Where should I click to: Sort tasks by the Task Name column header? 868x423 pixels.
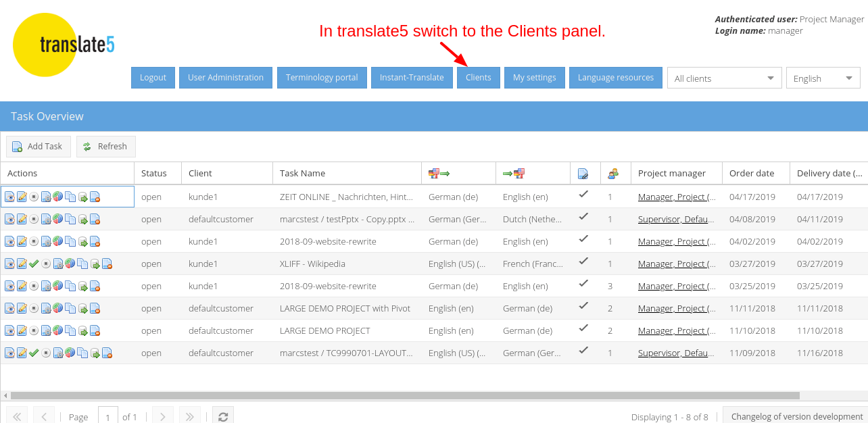(x=347, y=174)
